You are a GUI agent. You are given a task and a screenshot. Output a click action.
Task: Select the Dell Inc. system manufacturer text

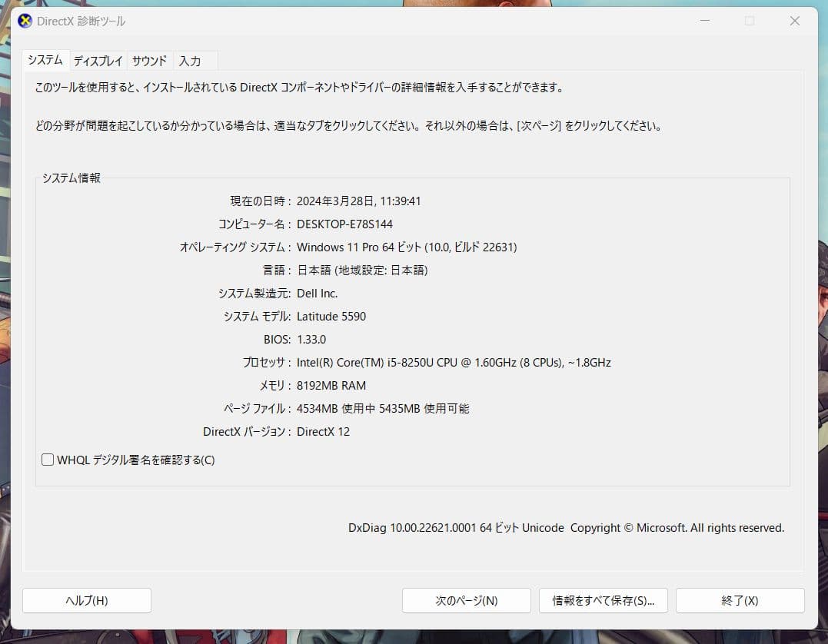tap(317, 293)
